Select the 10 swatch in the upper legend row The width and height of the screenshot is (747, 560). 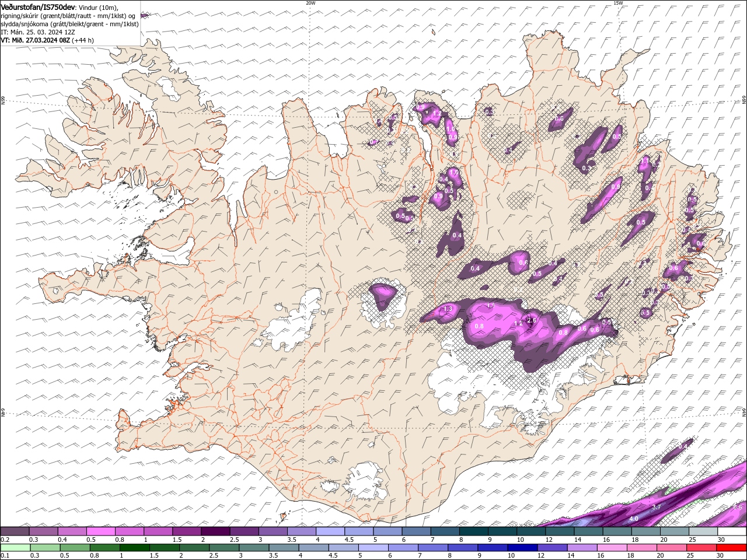(531, 531)
